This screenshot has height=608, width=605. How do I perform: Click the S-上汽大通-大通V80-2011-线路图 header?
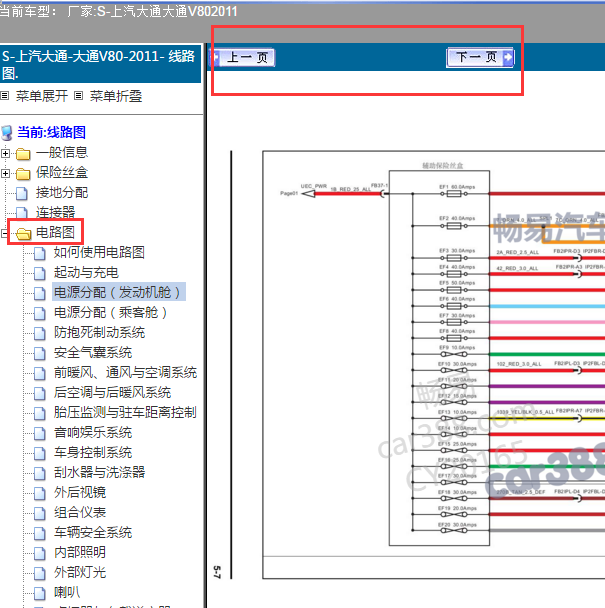pos(99,64)
